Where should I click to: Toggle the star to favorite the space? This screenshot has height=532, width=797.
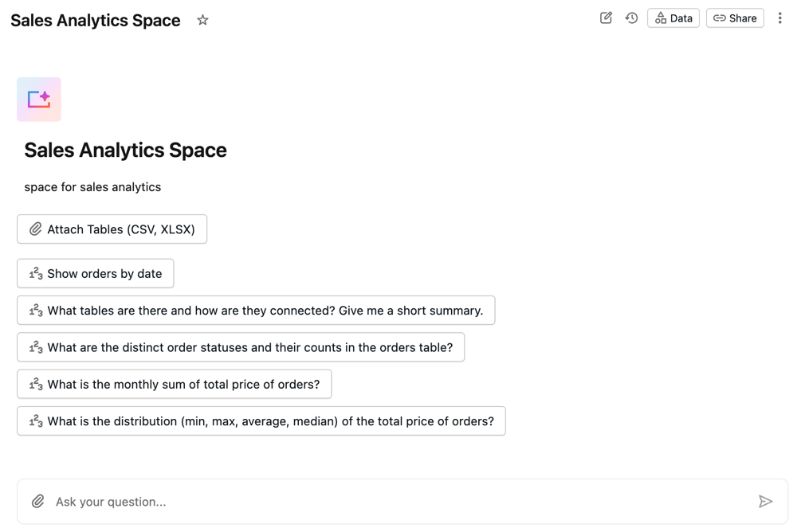pyautogui.click(x=202, y=20)
